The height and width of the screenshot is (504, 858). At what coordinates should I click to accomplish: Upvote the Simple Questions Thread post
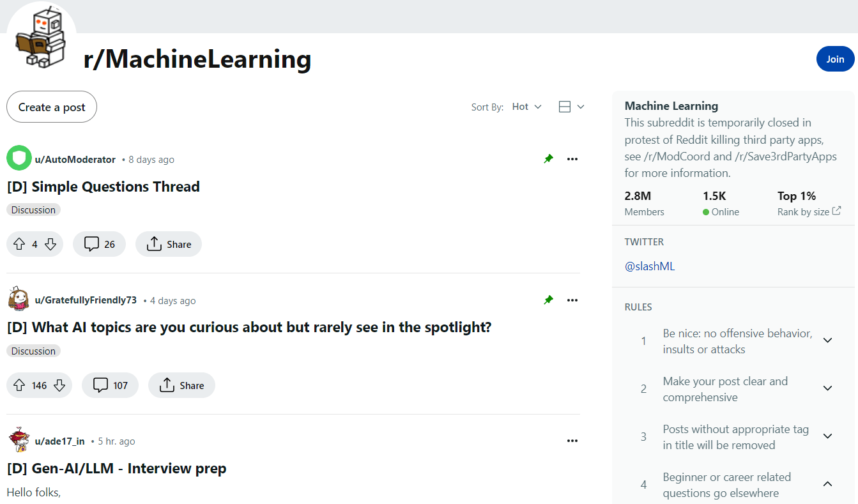(x=19, y=244)
